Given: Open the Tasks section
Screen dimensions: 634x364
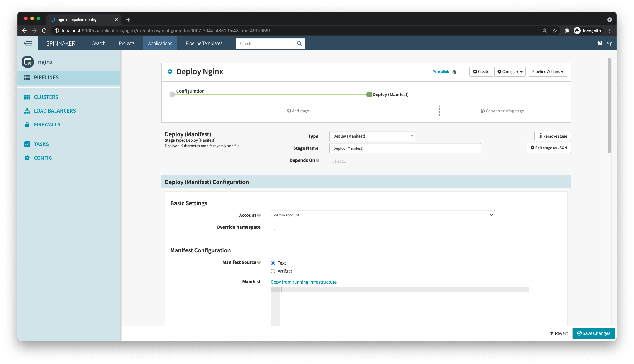Looking at the screenshot, I should 41,144.
